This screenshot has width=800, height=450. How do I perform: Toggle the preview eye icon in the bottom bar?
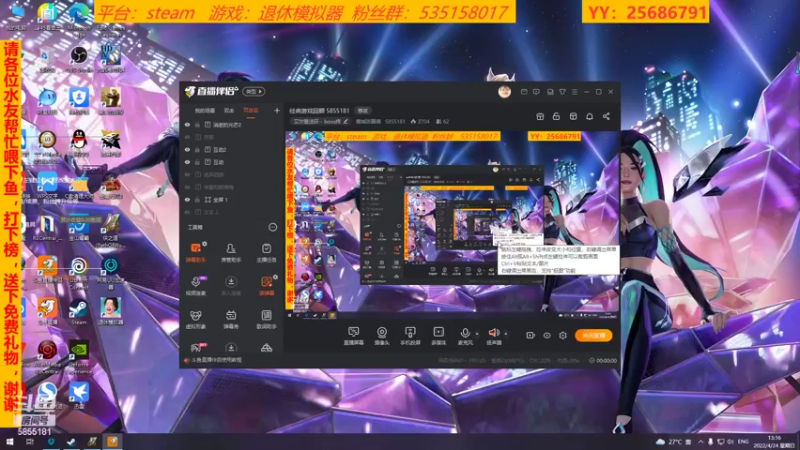pyautogui.click(x=546, y=335)
